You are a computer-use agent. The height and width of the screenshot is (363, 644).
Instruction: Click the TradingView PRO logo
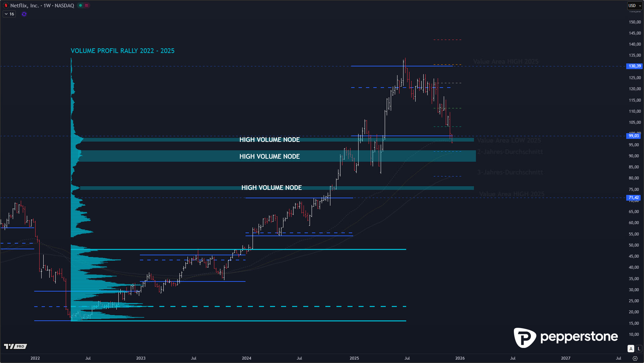point(15,346)
